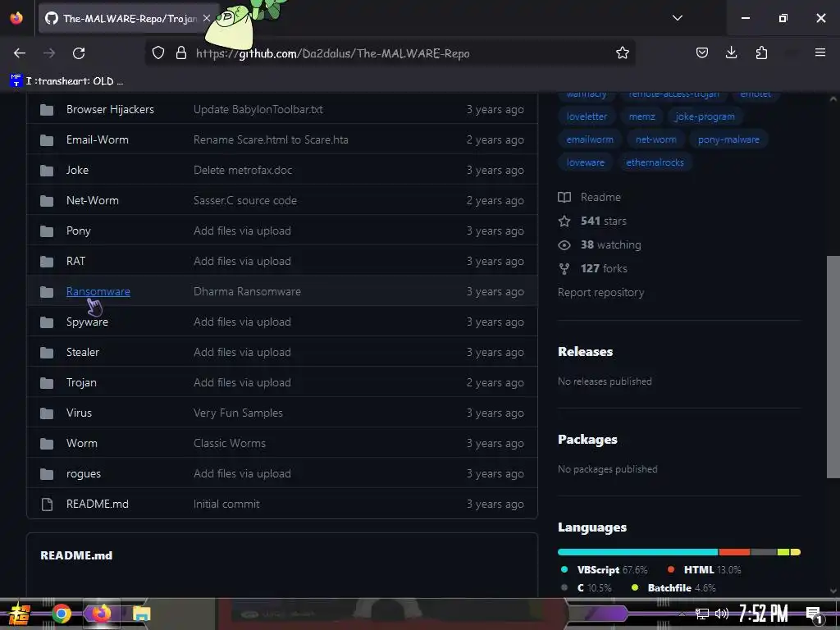Open Chrome from the taskbar

pos(61,614)
